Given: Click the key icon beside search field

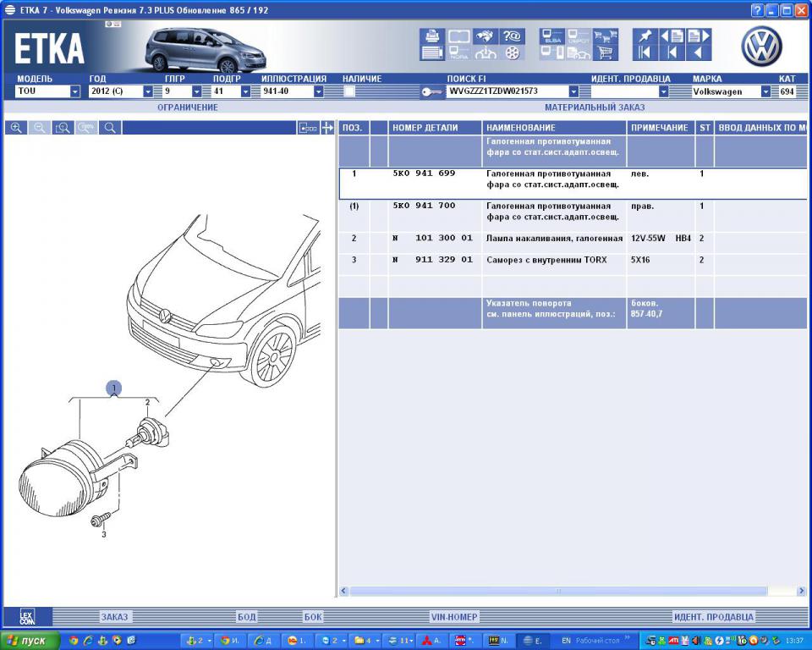Looking at the screenshot, I should pyautogui.click(x=431, y=92).
